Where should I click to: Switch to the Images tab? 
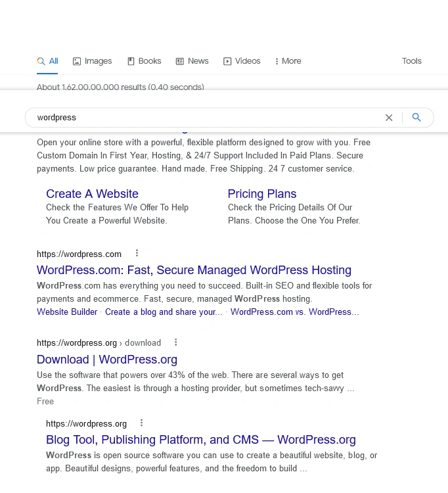coord(92,61)
